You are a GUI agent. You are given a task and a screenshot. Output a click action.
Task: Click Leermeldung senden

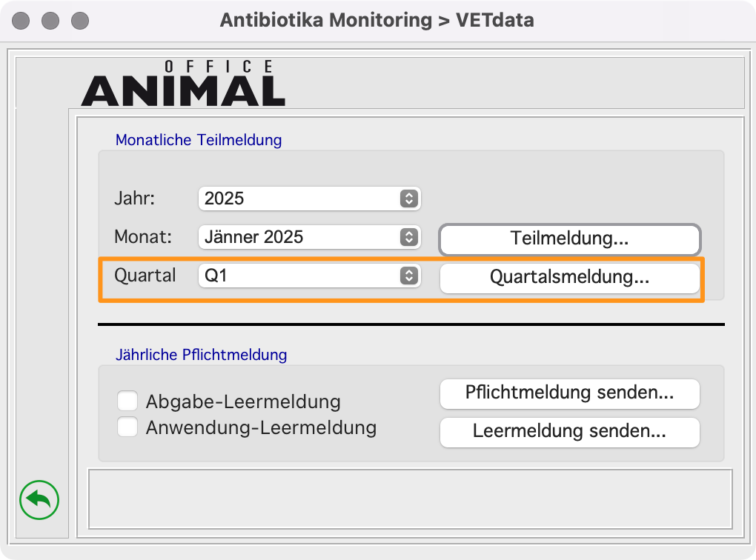point(569,433)
